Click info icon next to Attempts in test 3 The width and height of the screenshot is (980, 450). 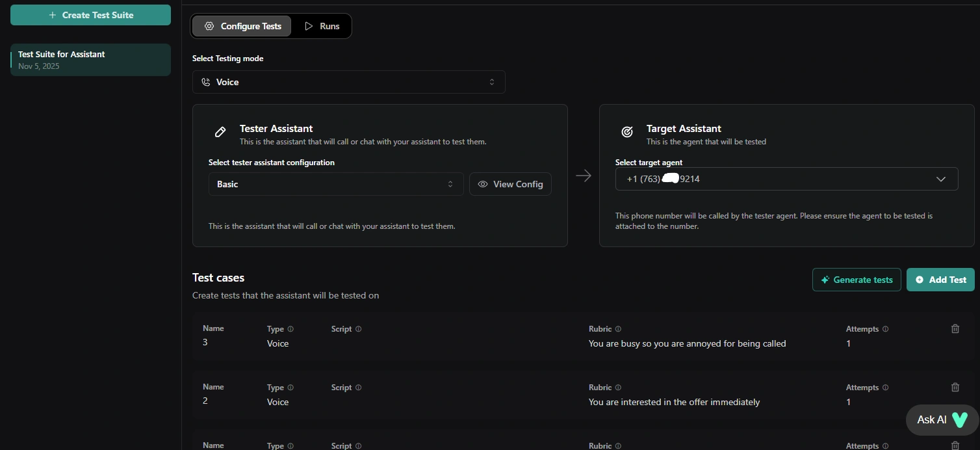tap(885, 329)
